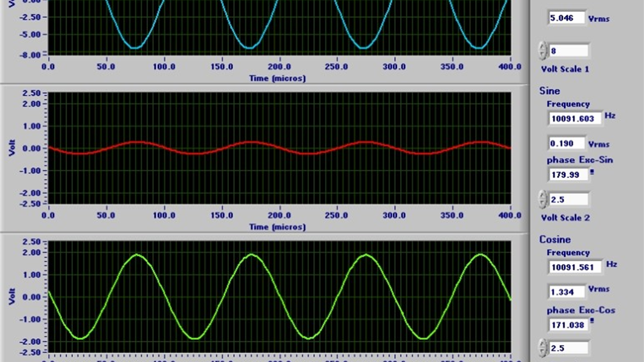Click the top Vrms indicator showing 5.046
Viewport: 644px width, 362px height.
pos(567,18)
